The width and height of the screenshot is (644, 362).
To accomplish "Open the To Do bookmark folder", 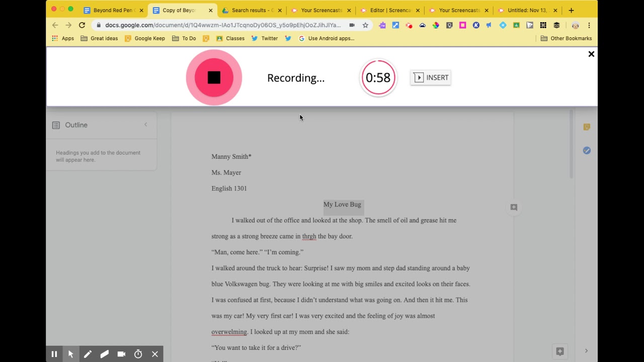I will (184, 38).
